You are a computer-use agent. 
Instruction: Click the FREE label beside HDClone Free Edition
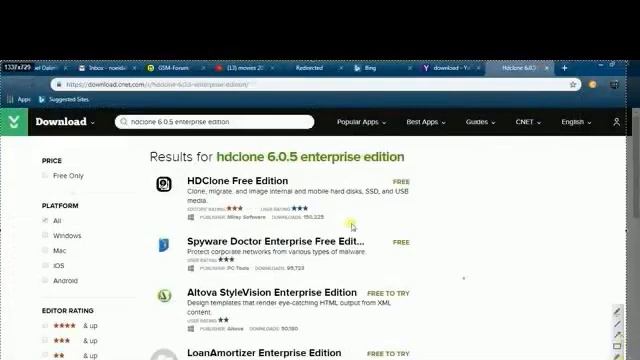401,182
